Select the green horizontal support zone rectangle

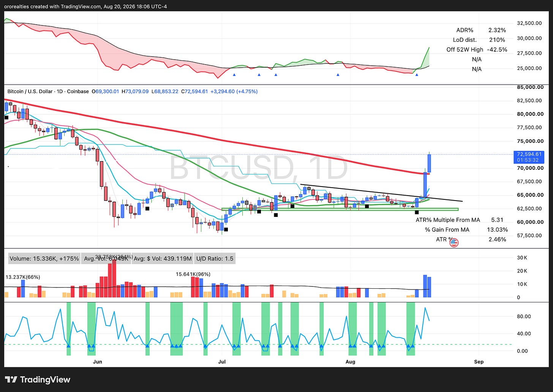click(340, 209)
